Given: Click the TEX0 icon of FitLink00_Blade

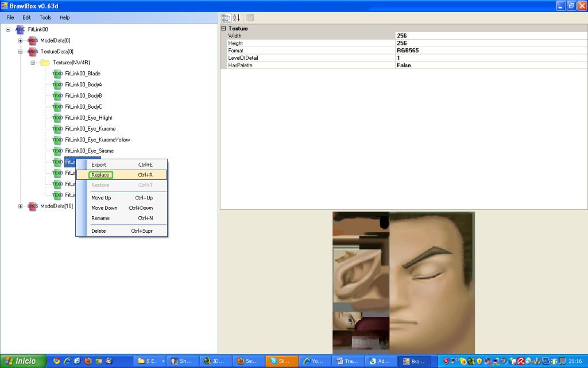Looking at the screenshot, I should click(57, 74).
